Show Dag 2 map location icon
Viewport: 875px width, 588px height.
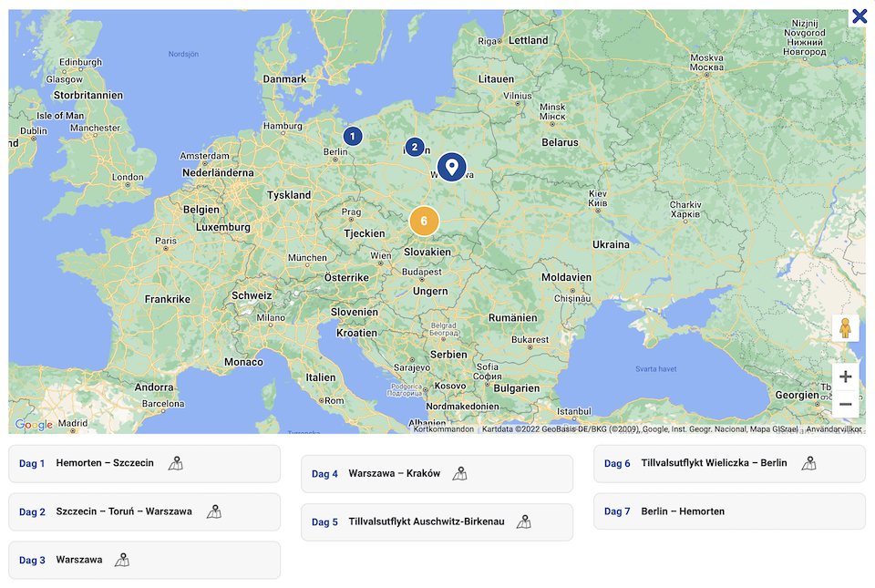(x=214, y=511)
